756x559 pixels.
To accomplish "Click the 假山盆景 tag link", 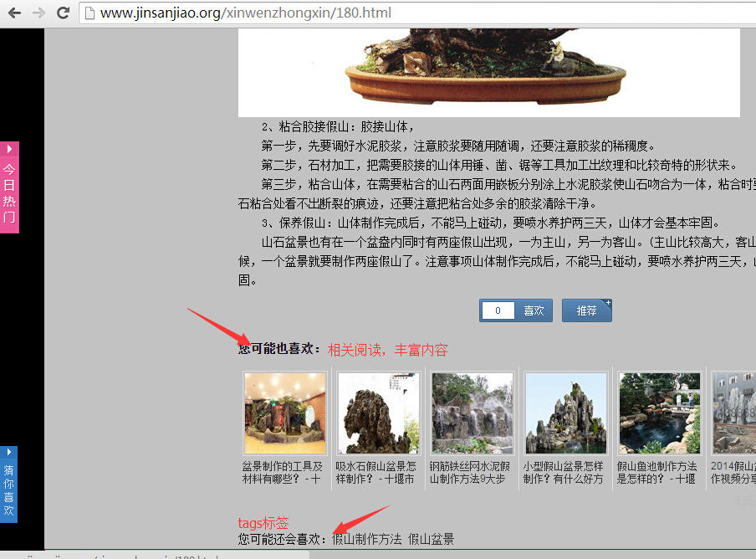I will pyautogui.click(x=432, y=540).
